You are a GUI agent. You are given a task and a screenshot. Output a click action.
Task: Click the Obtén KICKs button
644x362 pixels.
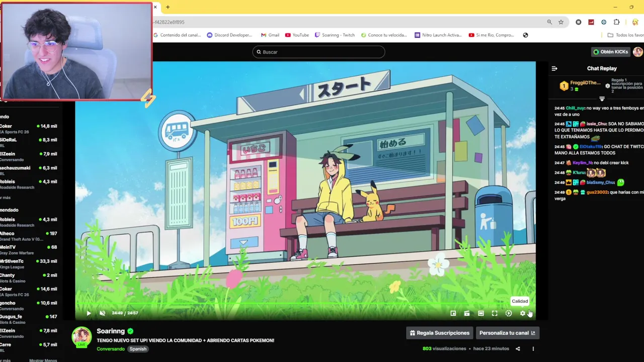point(610,52)
